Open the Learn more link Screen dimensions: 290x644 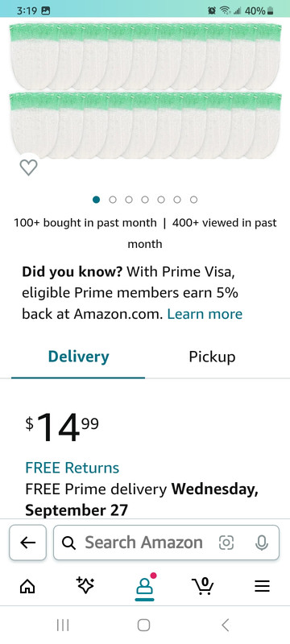coord(205,314)
